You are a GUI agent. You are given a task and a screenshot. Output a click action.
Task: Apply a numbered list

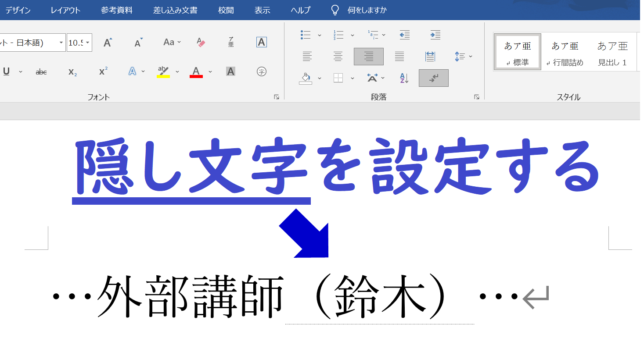(x=338, y=35)
